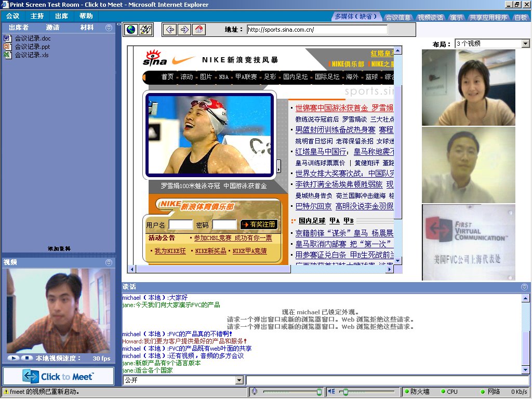This screenshot has width=532, height=399.
Task: Stop local video with stop button
Action: point(27,358)
